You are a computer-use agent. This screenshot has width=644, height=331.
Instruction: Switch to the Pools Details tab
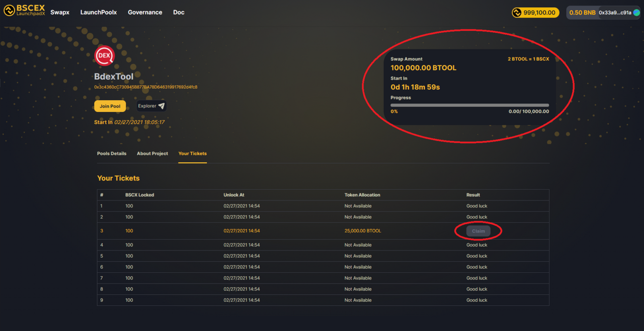pyautogui.click(x=112, y=154)
